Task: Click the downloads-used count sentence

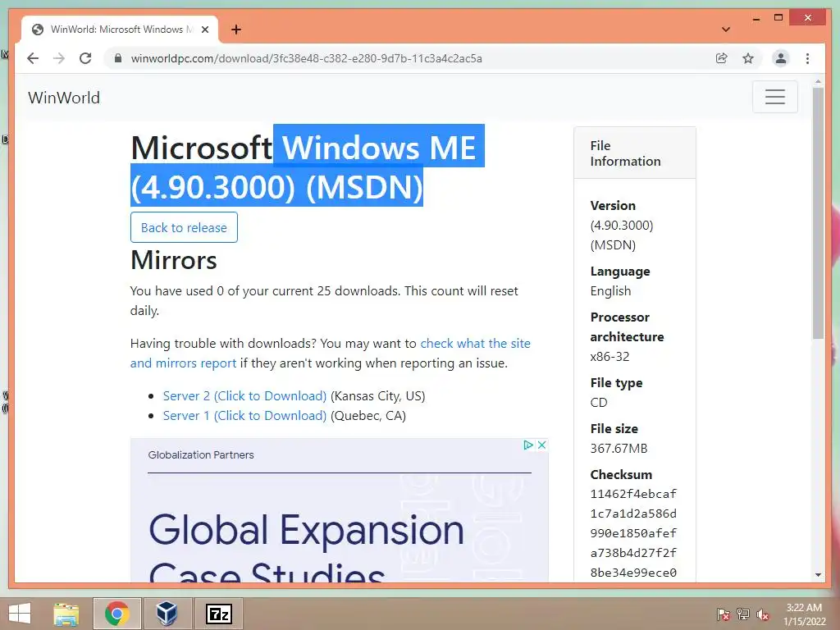Action: tap(324, 300)
